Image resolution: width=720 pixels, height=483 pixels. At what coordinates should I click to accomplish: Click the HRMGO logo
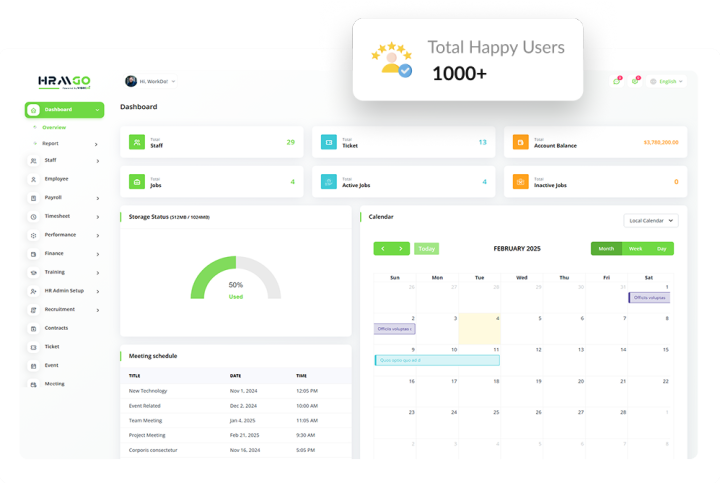64,82
